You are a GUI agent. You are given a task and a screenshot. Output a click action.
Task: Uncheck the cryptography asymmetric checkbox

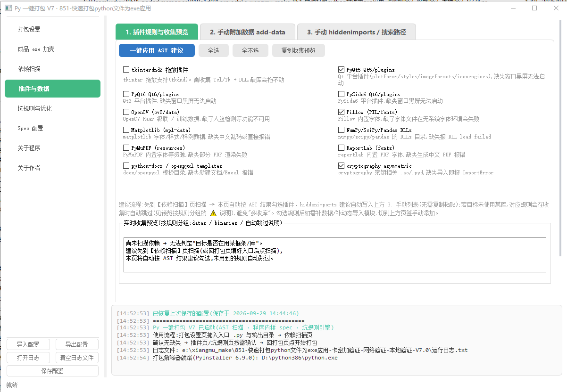click(341, 166)
